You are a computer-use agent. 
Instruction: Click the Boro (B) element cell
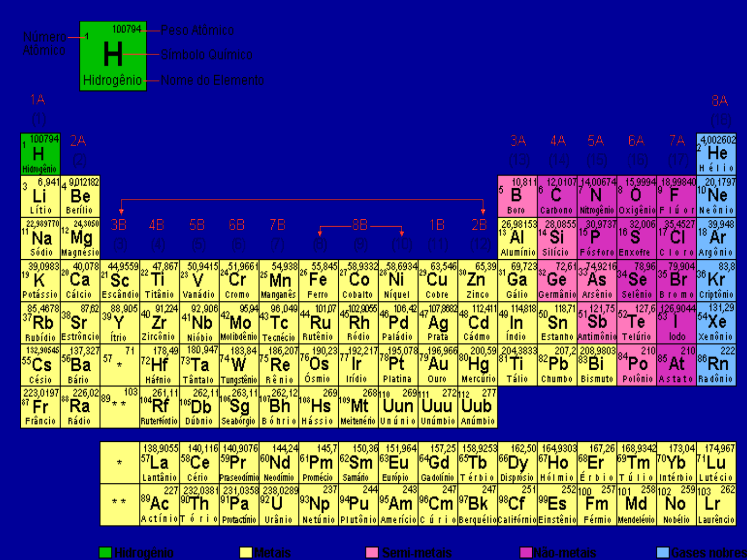(x=517, y=196)
